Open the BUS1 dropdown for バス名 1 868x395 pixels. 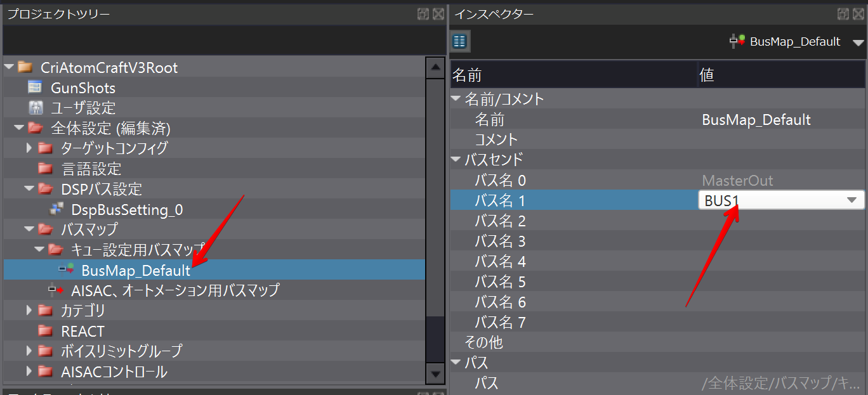click(x=853, y=200)
